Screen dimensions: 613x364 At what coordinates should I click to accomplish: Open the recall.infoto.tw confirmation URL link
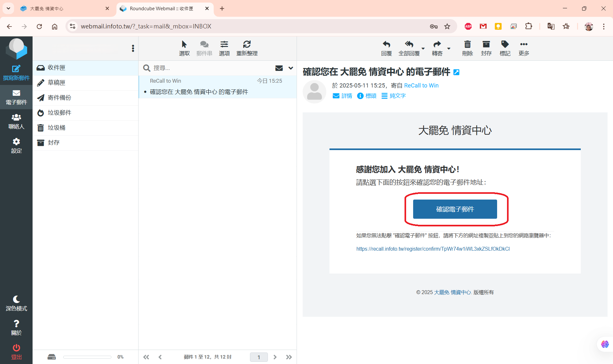pyautogui.click(x=433, y=249)
